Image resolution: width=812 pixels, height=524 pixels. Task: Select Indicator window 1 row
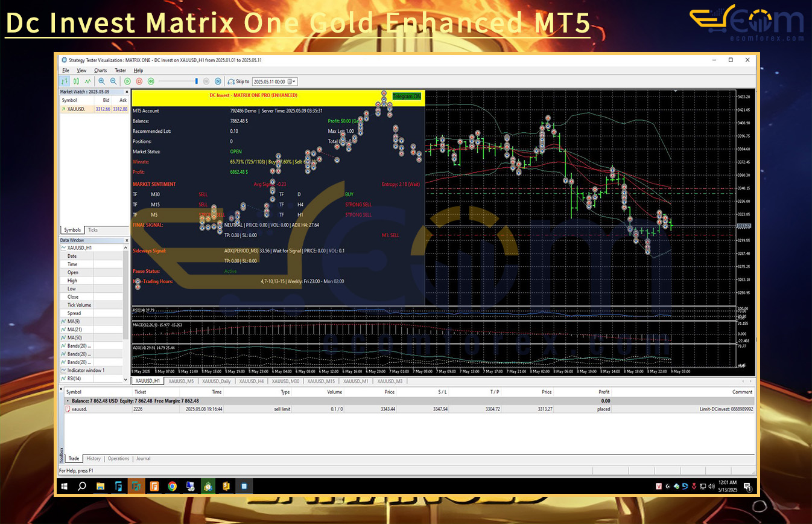point(91,370)
